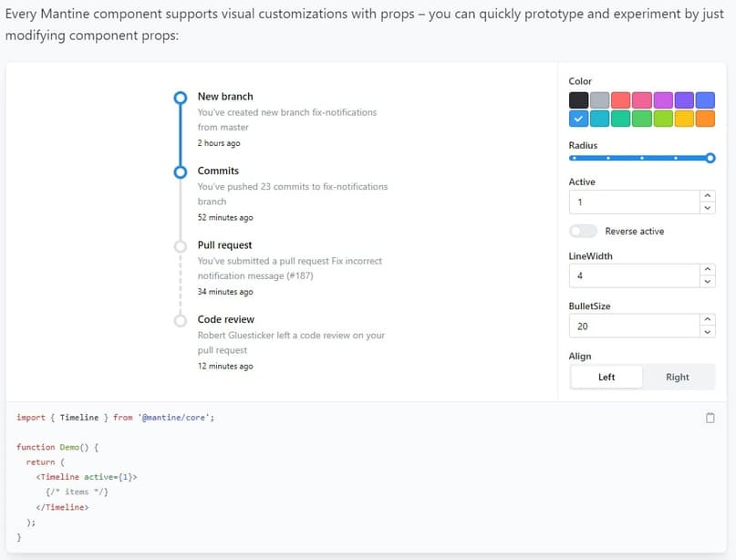Click the Code review timeline bullet

[180, 319]
